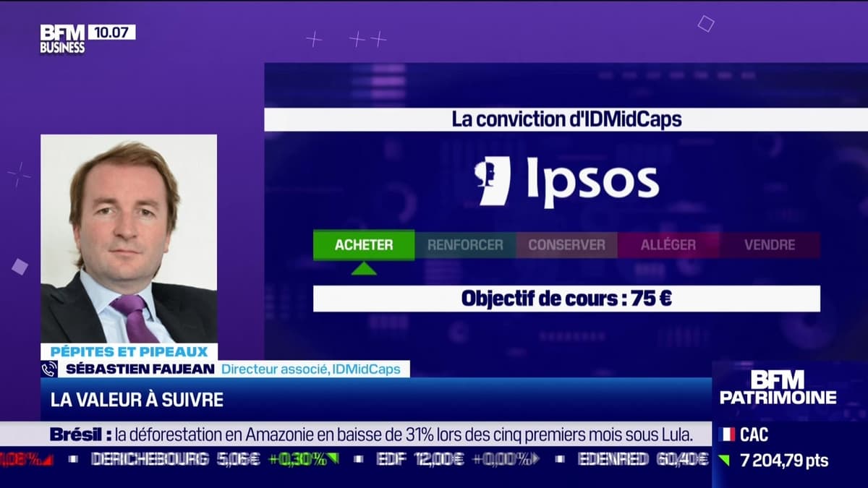Click the phone icon beside Sébastien Faijean
Viewport: 868px width, 488px height.
(x=49, y=369)
